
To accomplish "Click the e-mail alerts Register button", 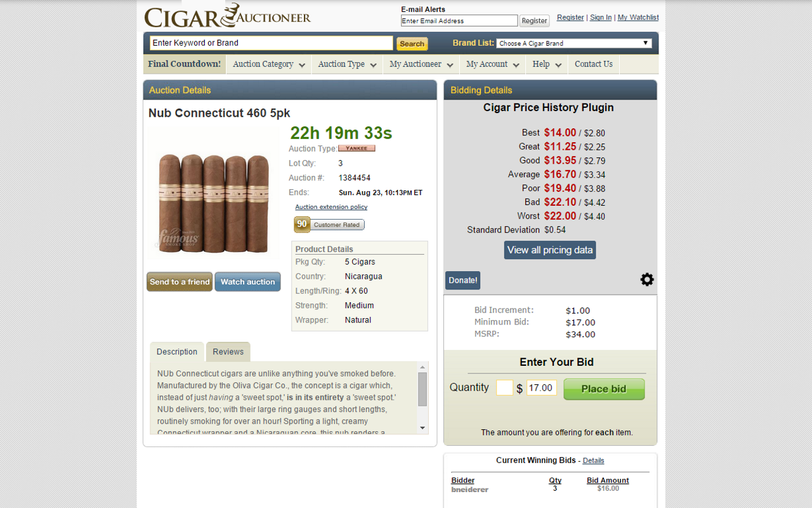I will (534, 21).
